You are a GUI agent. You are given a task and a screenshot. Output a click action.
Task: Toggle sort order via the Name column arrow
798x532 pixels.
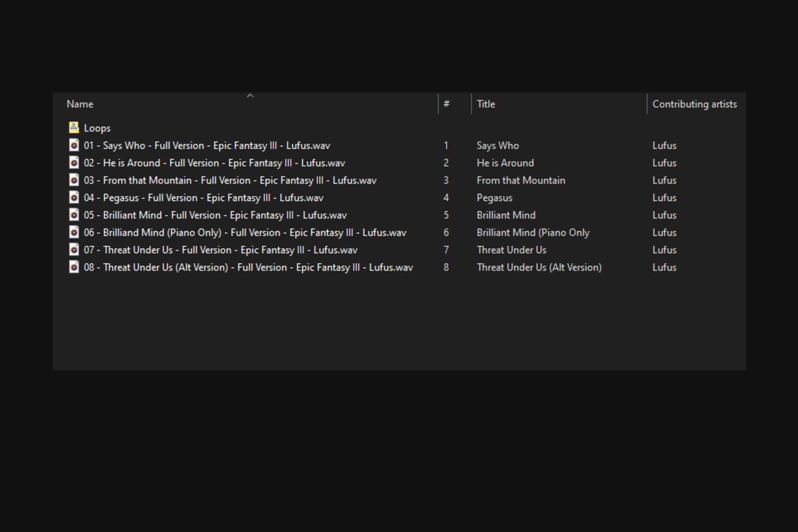[250, 96]
